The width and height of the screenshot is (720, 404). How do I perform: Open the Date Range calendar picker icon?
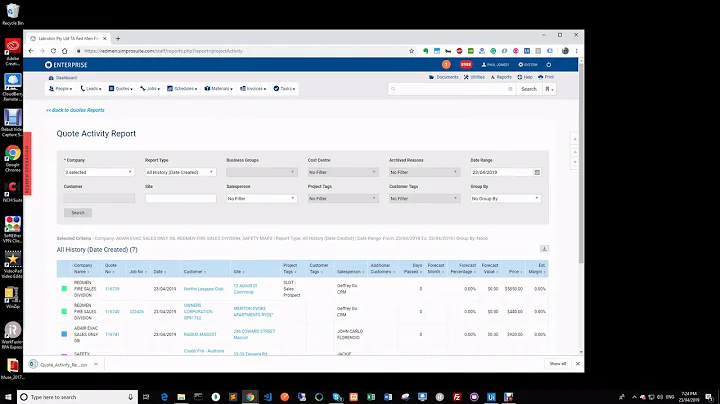point(537,172)
